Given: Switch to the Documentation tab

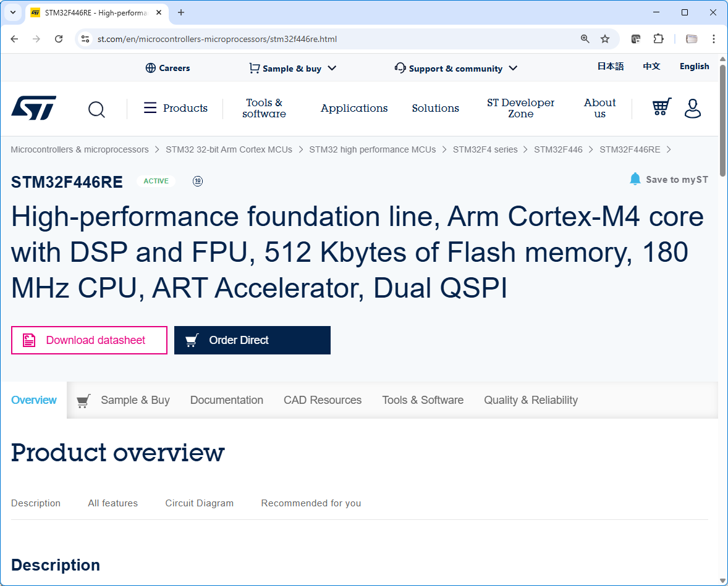Looking at the screenshot, I should click(x=227, y=400).
